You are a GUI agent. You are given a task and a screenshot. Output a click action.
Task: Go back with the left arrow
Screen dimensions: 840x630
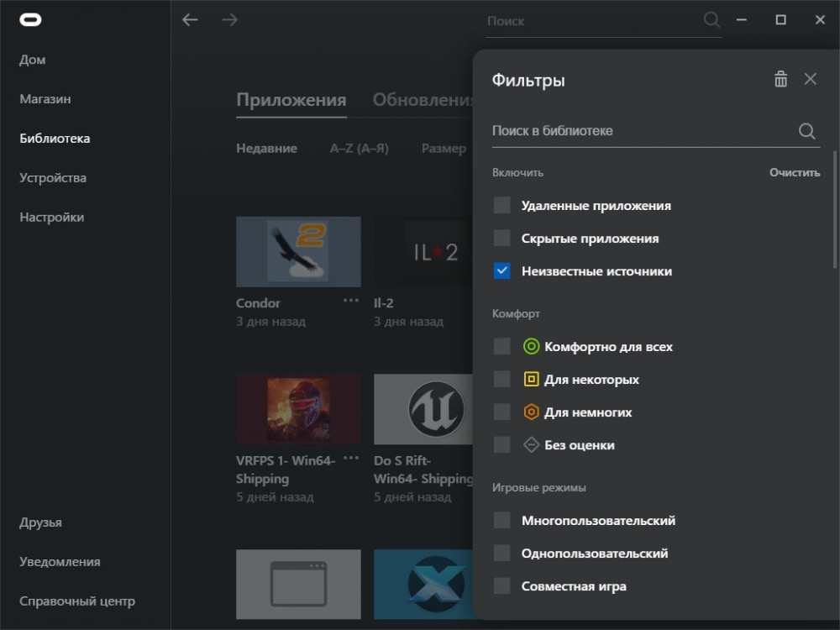(x=190, y=20)
